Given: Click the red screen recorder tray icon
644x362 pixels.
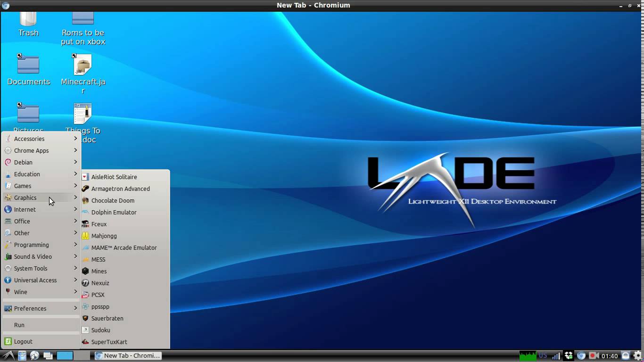Looking at the screenshot, I should pos(594,356).
